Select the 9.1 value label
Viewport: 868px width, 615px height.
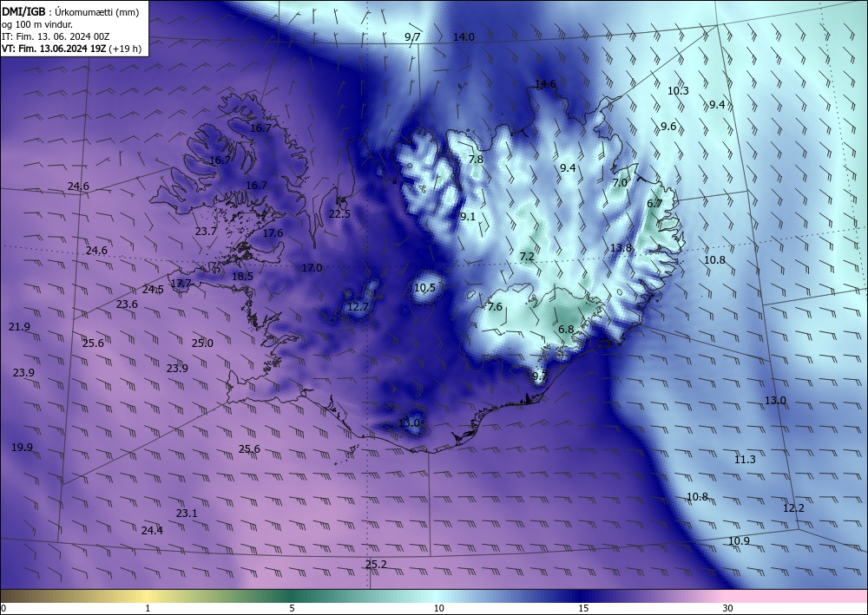[468, 216]
